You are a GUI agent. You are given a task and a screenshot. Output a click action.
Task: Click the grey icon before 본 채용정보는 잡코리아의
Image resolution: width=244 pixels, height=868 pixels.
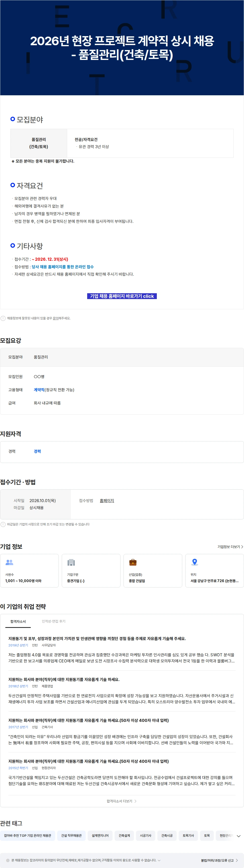point(8,860)
